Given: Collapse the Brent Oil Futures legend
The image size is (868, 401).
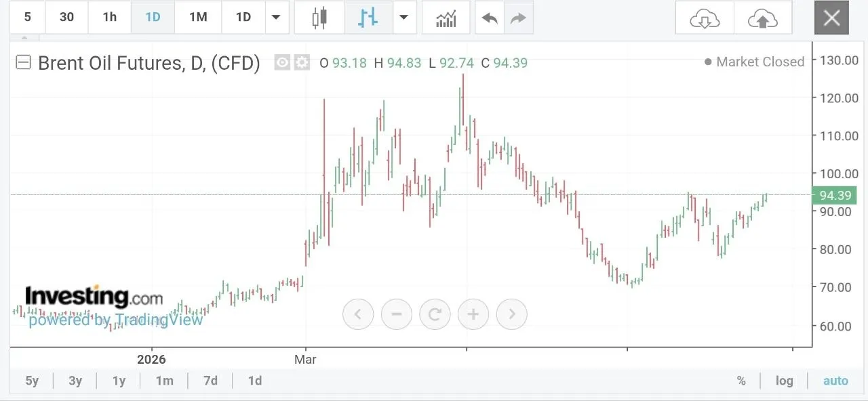Looking at the screenshot, I should [x=23, y=63].
